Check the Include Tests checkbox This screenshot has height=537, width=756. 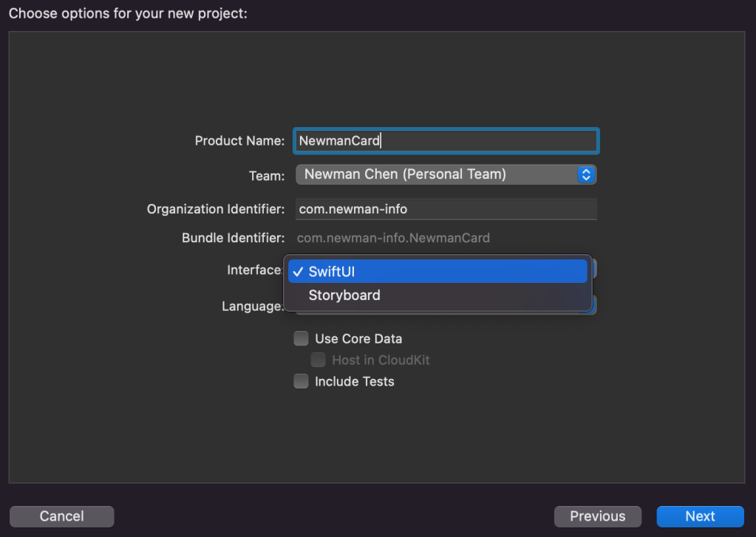click(302, 382)
